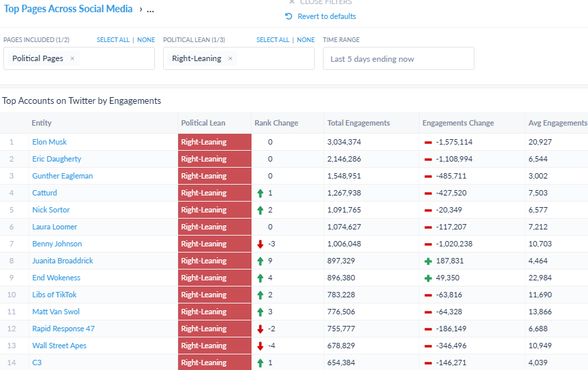Open the Nick Sortor entity link
Viewport: 588px width, 370px height.
pyautogui.click(x=51, y=210)
